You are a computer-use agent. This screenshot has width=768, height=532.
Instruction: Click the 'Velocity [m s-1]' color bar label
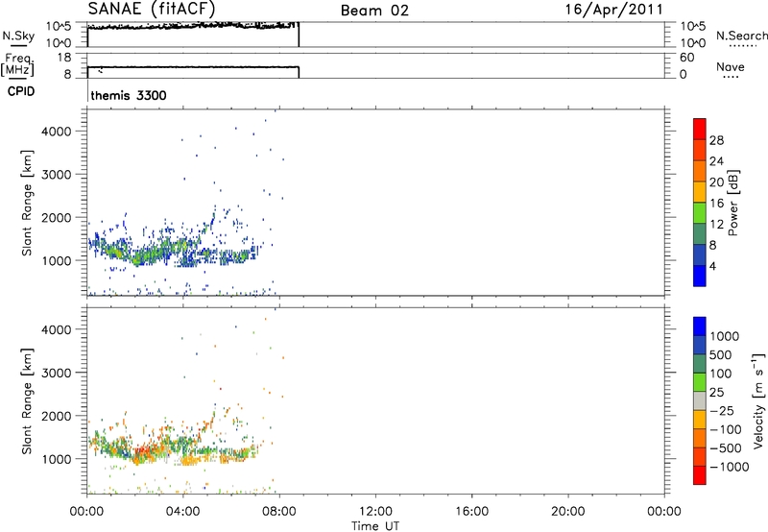tap(758, 401)
